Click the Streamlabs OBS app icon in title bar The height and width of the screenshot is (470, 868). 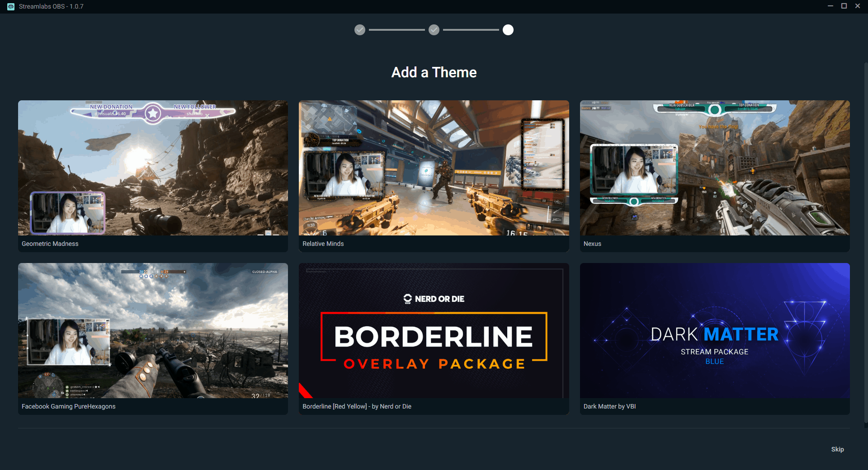coord(11,6)
